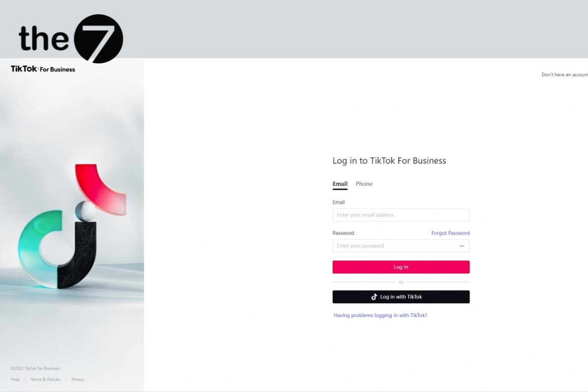Click the TikTok For Business logo
The height and width of the screenshot is (392, 588).
point(43,69)
